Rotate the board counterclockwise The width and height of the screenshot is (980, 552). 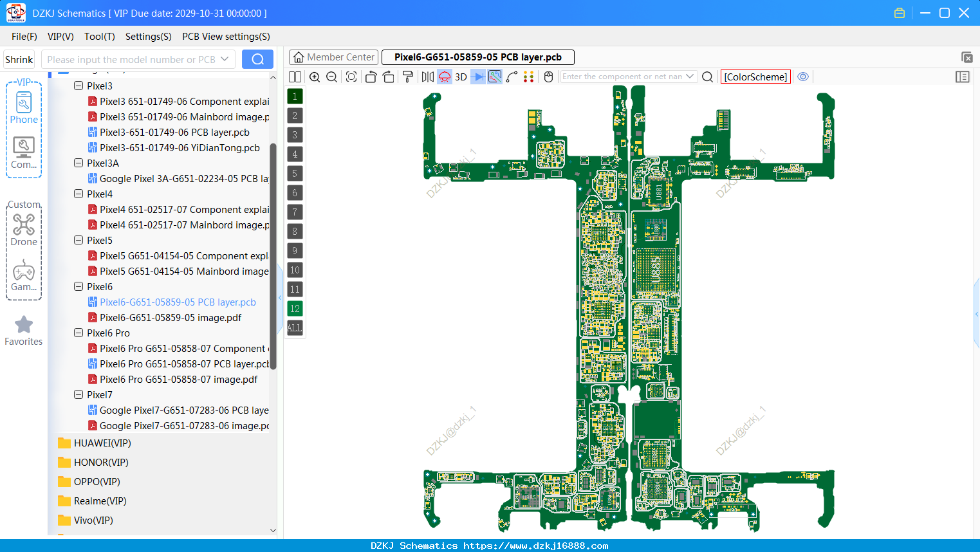pos(371,77)
